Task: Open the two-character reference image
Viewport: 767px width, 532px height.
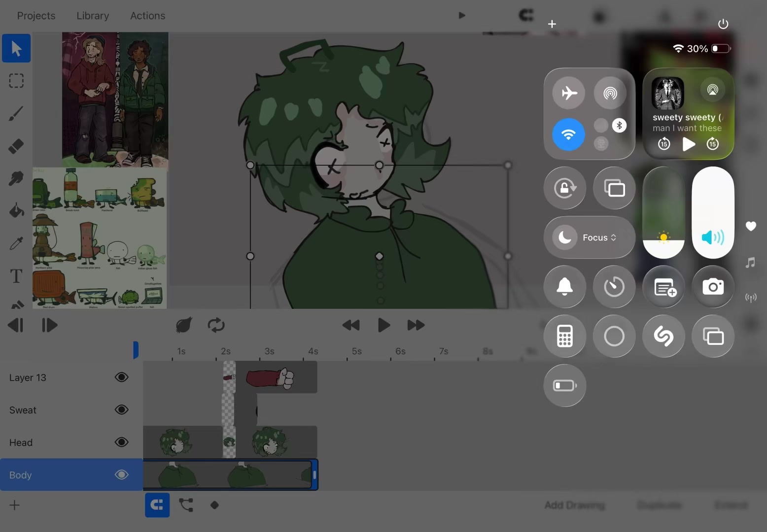Action: (115, 100)
